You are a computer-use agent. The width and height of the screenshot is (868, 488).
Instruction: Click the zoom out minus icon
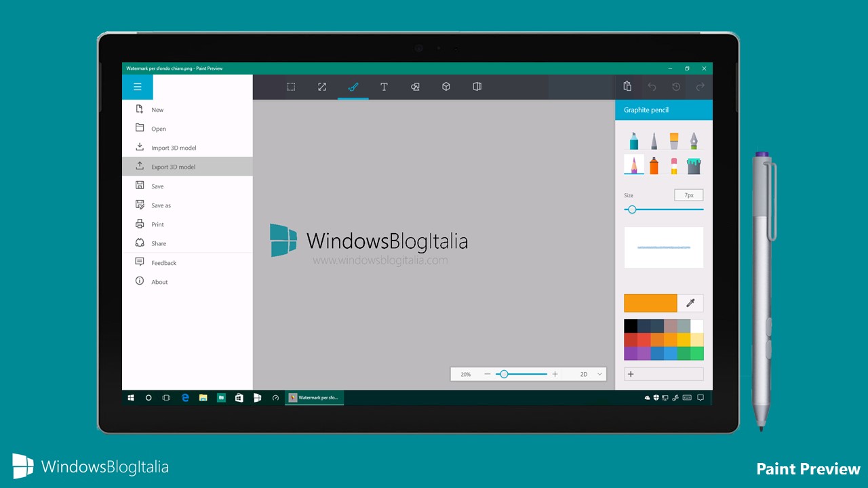point(487,374)
